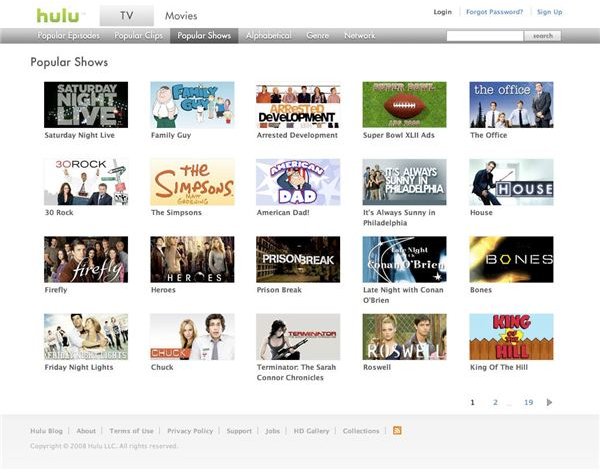600x473 pixels.
Task: Click the search button
Action: [x=543, y=36]
